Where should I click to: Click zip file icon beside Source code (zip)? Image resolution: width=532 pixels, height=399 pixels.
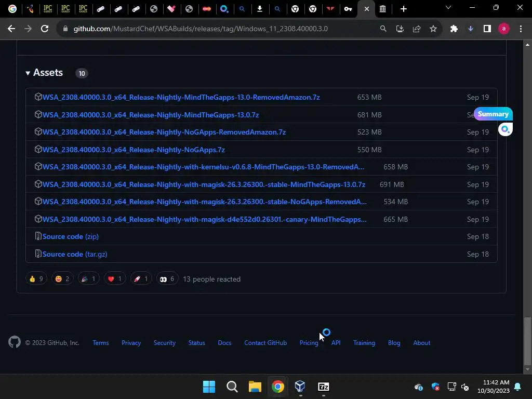click(38, 236)
